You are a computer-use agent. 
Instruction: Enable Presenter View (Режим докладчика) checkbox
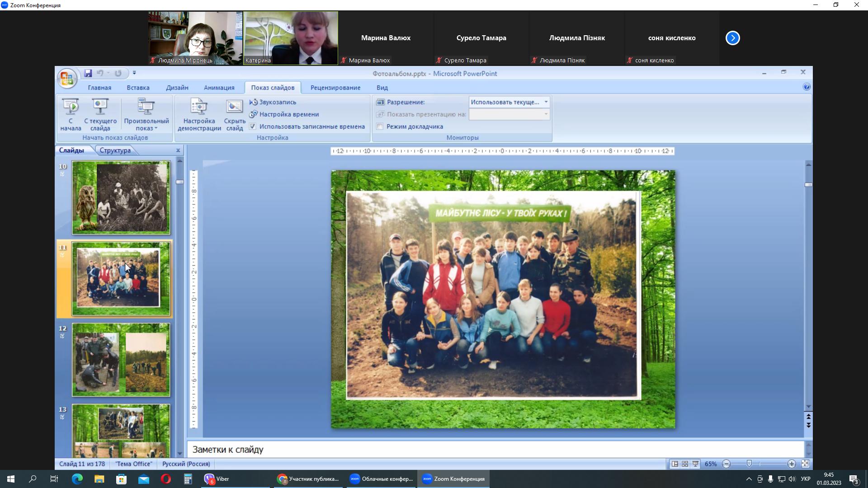380,127
